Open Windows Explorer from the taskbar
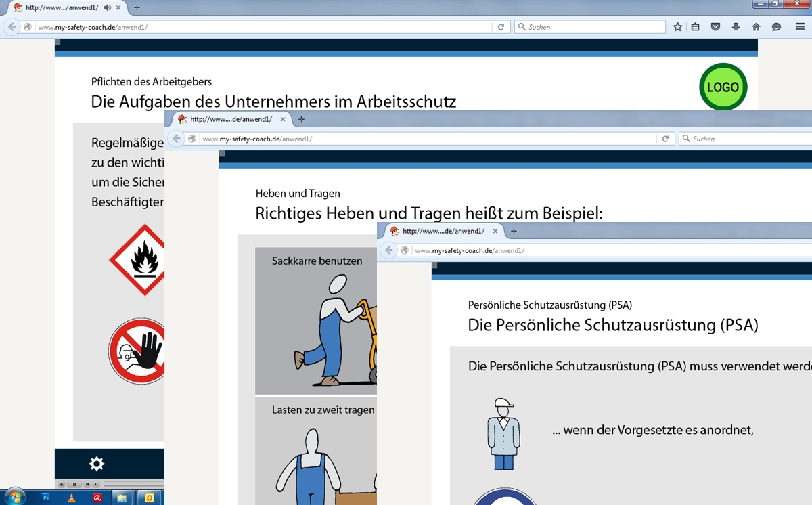The image size is (812, 505). [x=123, y=497]
